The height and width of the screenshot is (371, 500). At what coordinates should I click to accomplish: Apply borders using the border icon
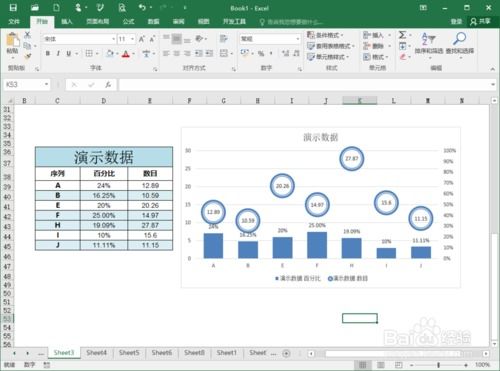coord(89,53)
